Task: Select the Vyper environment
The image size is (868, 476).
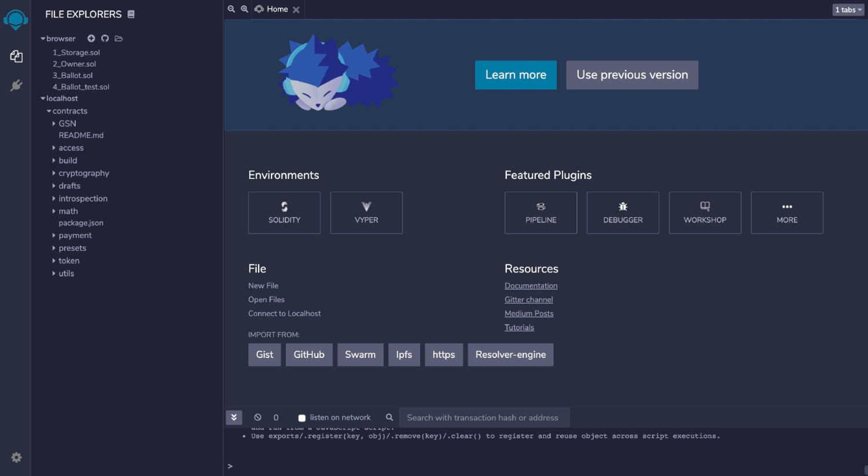Action: tap(366, 213)
